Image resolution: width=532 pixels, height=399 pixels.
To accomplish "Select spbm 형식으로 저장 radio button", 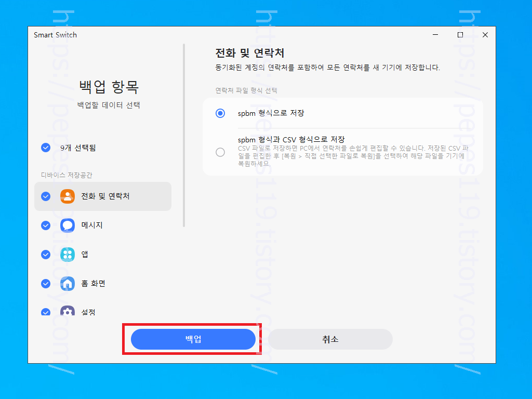I will (x=220, y=113).
